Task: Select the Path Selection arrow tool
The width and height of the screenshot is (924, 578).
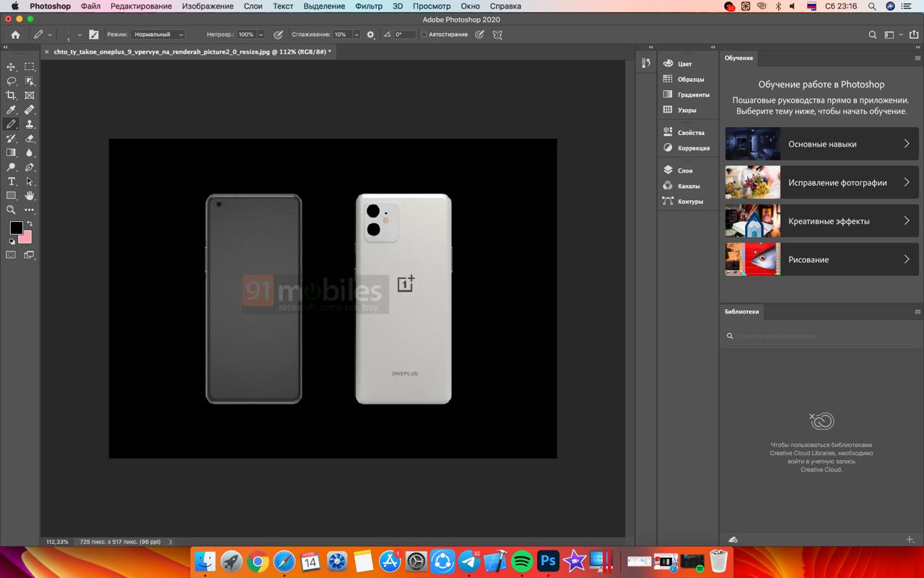Action: (x=30, y=181)
